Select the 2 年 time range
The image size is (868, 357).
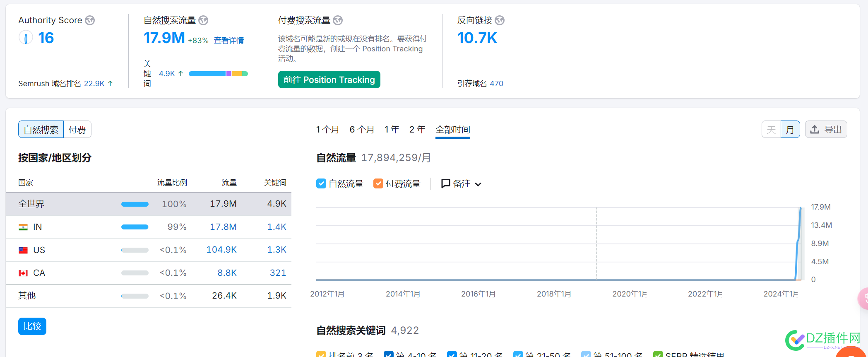click(417, 130)
